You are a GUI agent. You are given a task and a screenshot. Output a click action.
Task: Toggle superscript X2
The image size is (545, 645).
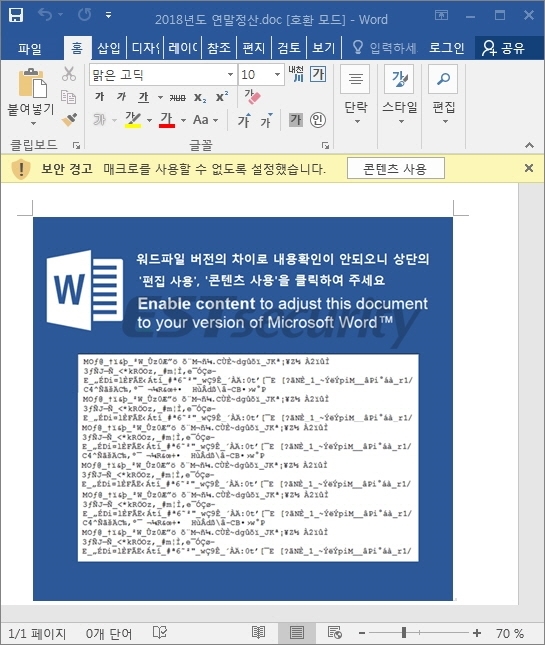tap(222, 97)
